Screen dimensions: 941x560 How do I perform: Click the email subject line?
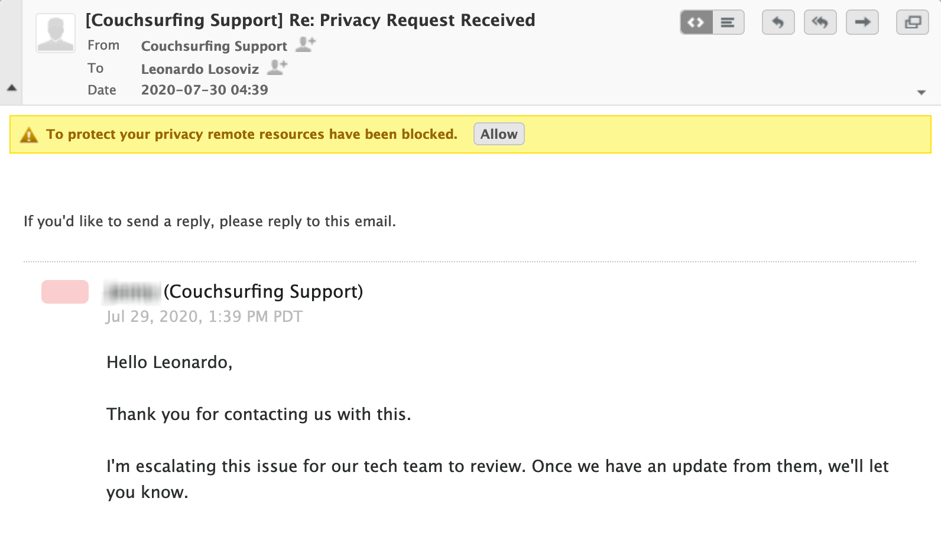click(x=310, y=20)
